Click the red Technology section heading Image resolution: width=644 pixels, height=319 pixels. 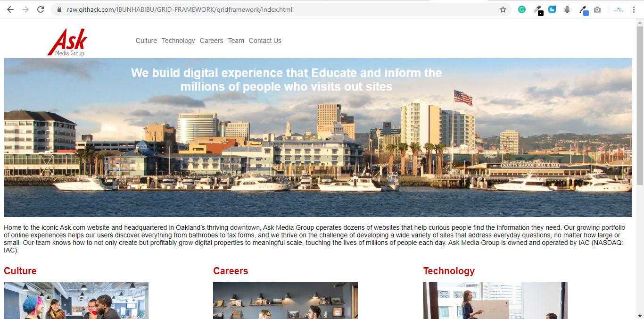pos(449,271)
